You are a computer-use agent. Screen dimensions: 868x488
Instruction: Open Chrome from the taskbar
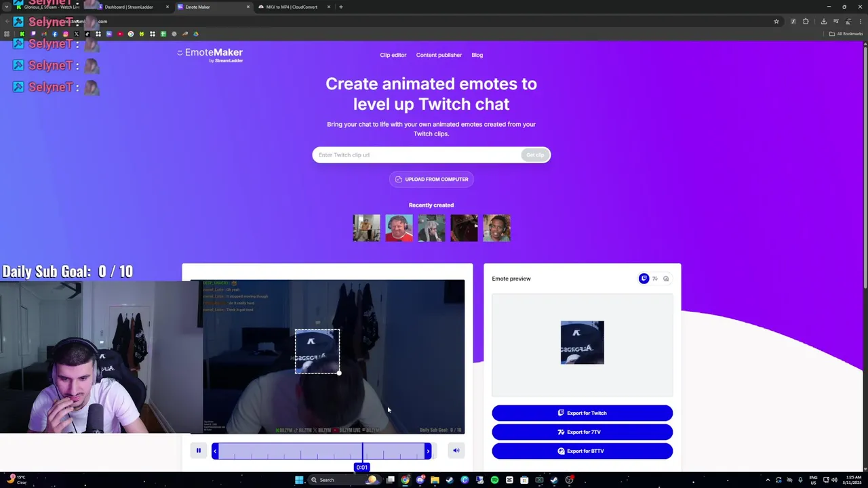click(x=405, y=480)
